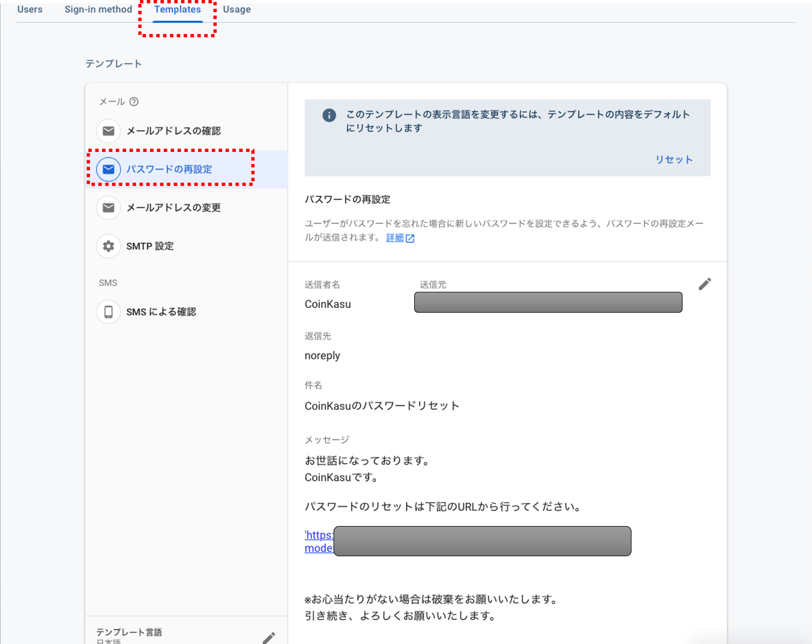Open the メールアドレスの変更 template
812x644 pixels.
click(x=187, y=208)
